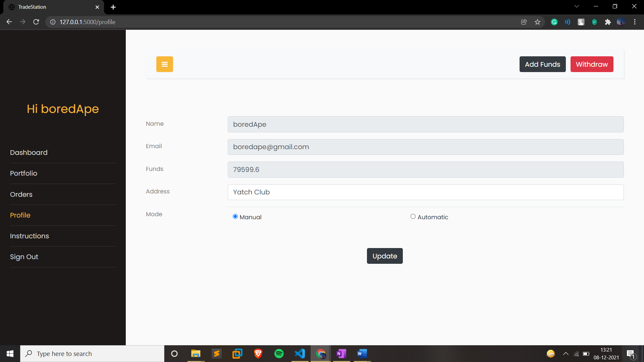Open the Orders sidebar item
Viewport: 644px width, 362px height.
[21, 194]
